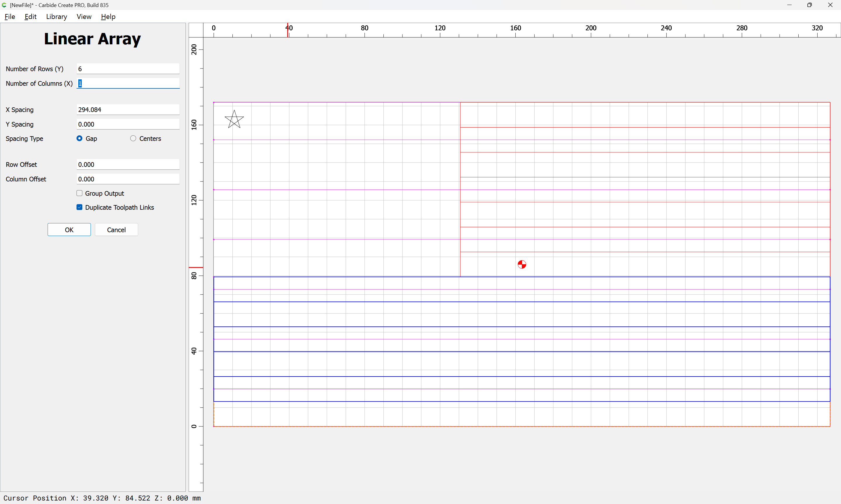Image resolution: width=841 pixels, height=504 pixels.
Task: Open the Library menu
Action: click(56, 17)
